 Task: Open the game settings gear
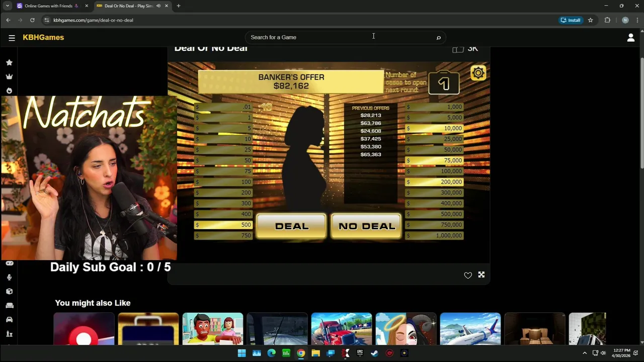coord(478,73)
